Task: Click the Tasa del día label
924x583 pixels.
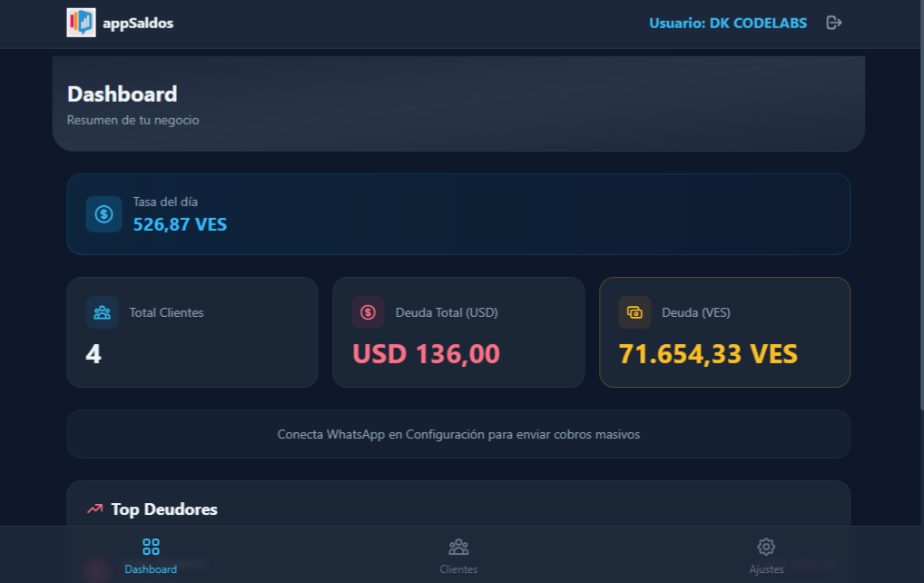Action: (x=165, y=202)
